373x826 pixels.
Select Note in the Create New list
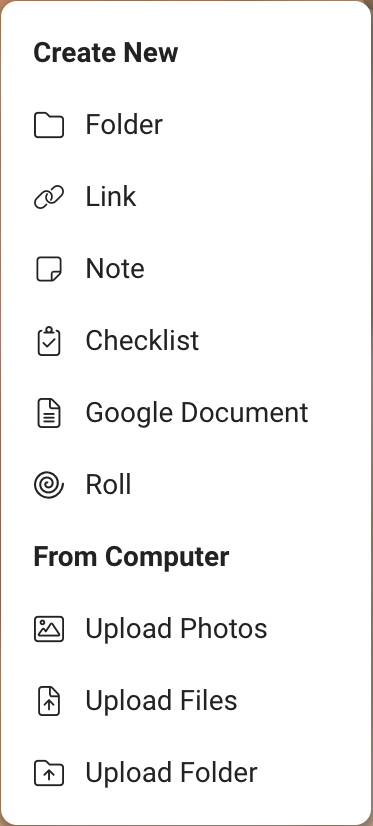115,269
